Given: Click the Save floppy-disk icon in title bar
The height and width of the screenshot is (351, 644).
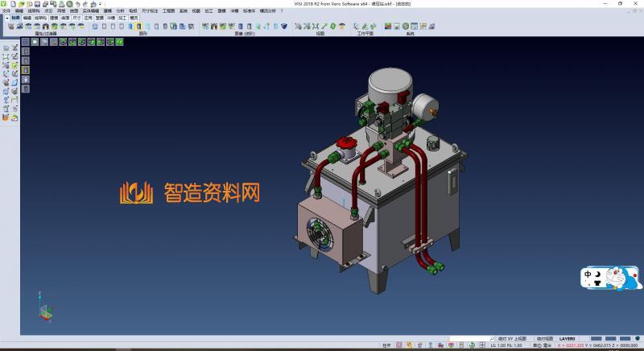Looking at the screenshot, I should pyautogui.click(x=37, y=4).
